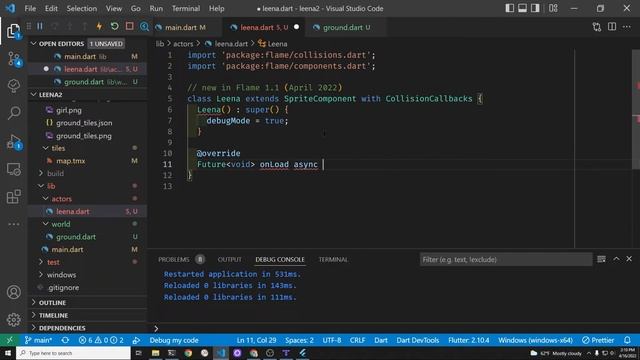Click the main git branch in status bar
Image resolution: width=640 pixels, height=360 pixels.
coord(38,340)
